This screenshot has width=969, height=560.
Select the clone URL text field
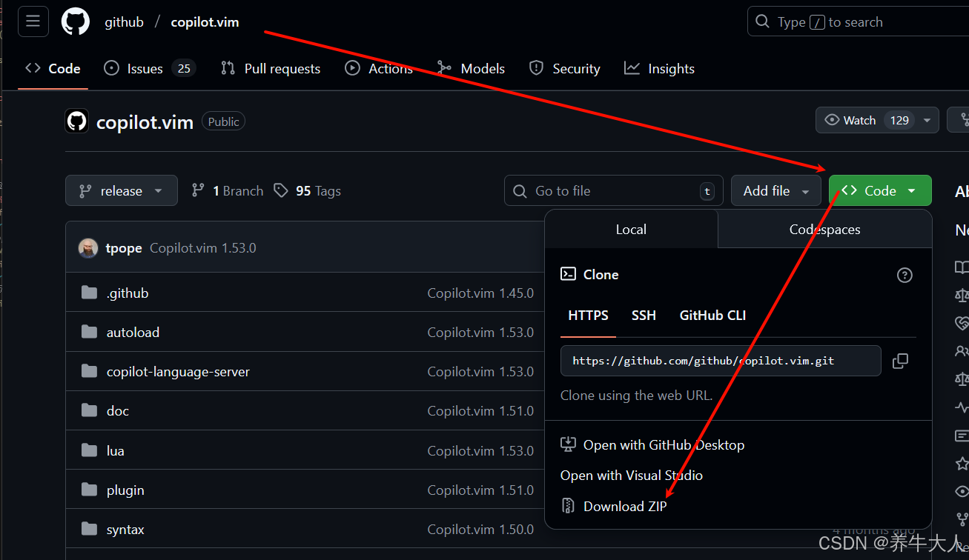pos(721,361)
